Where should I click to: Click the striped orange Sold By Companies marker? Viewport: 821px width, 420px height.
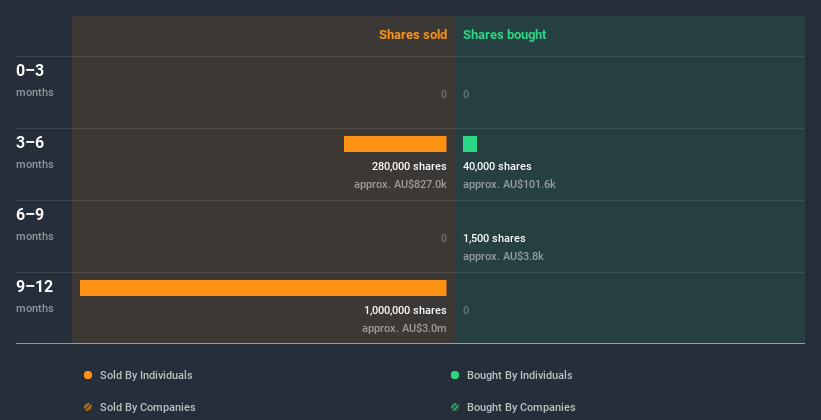pyautogui.click(x=88, y=407)
